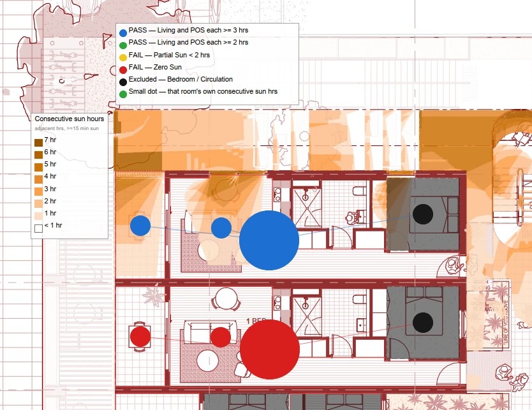Click the 7 hr color swatch
The height and width of the screenshot is (410, 532).
(x=38, y=143)
